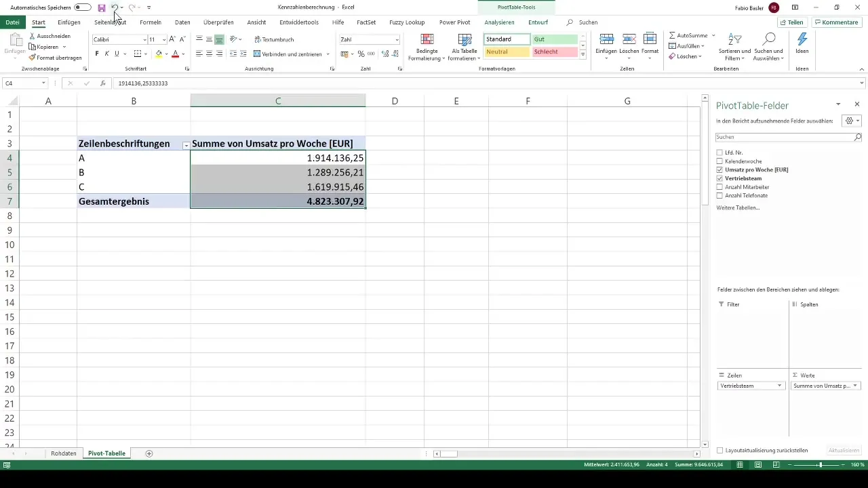This screenshot has width=868, height=488.
Task: Uncheck Umsatz pro Woche [EUR] field
Action: (x=719, y=169)
